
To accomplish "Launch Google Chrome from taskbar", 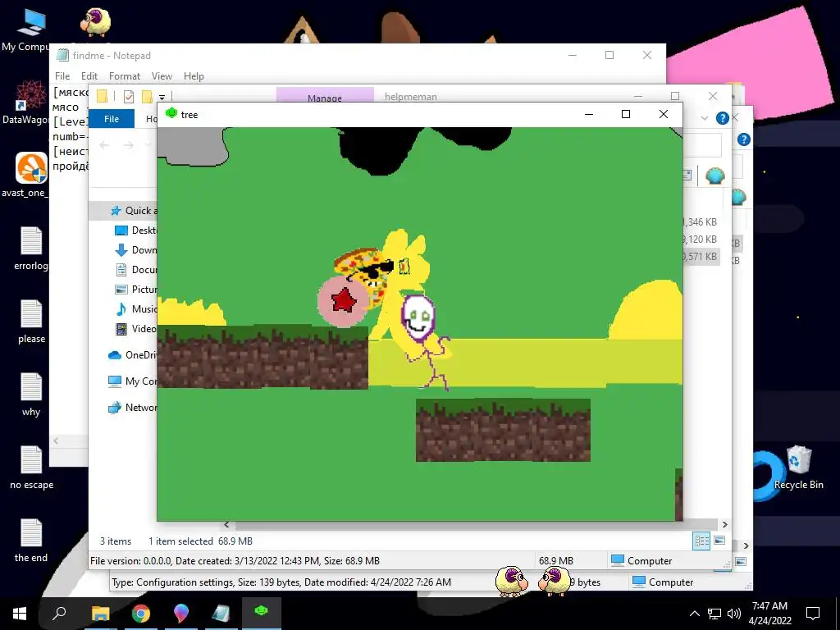I will click(x=141, y=614).
